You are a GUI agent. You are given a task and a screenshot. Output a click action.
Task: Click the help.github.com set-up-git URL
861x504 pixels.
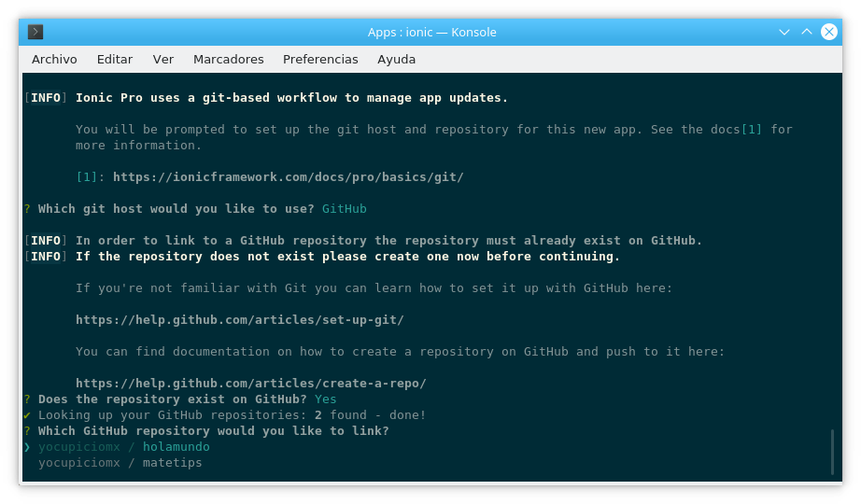point(240,319)
